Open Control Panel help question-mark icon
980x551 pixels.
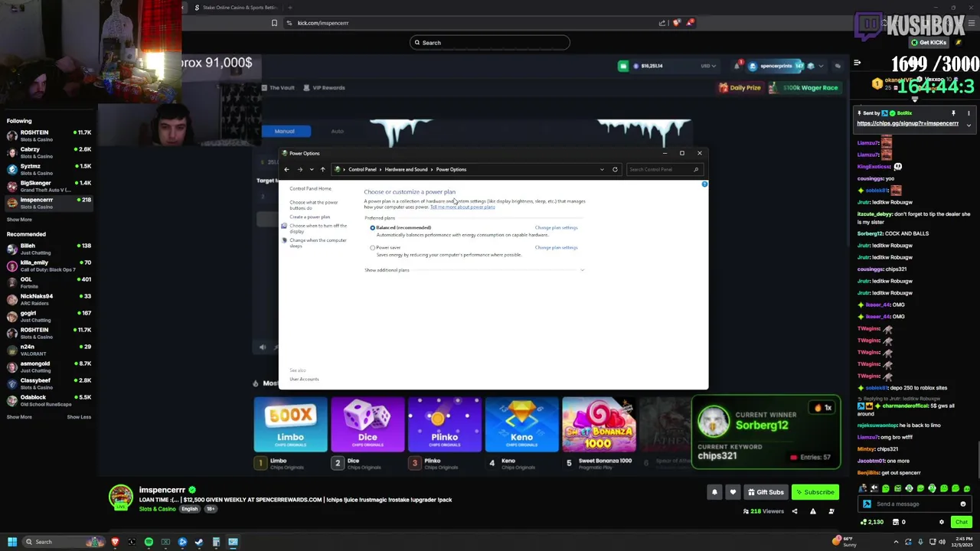704,184
